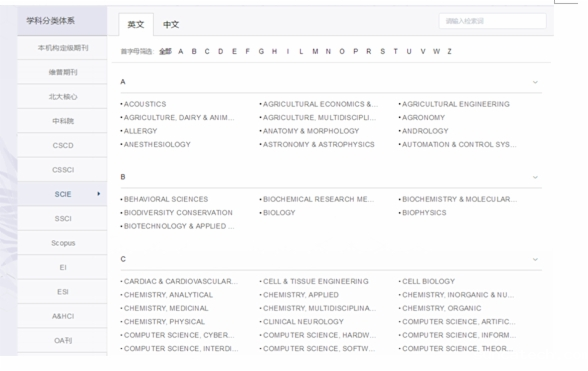This screenshot has height=371, width=588.
Task: Open the 中科院 category
Action: 63,121
